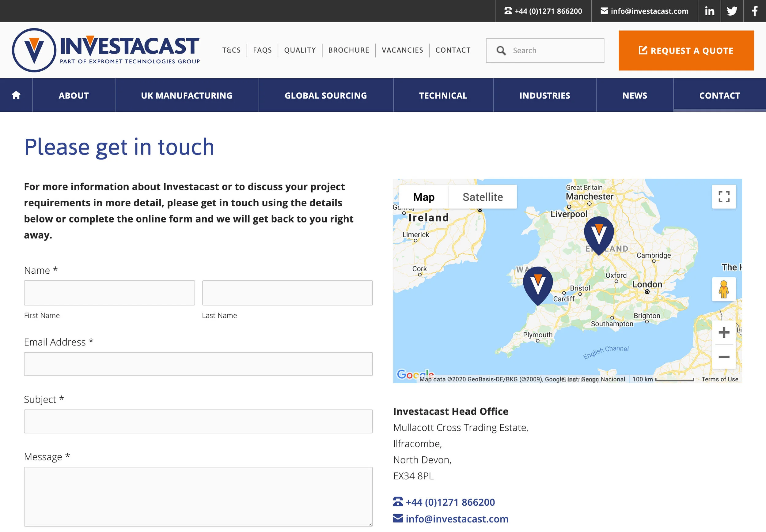Click the info@investacast.com link below address
The height and width of the screenshot is (532, 766).
coord(457,519)
